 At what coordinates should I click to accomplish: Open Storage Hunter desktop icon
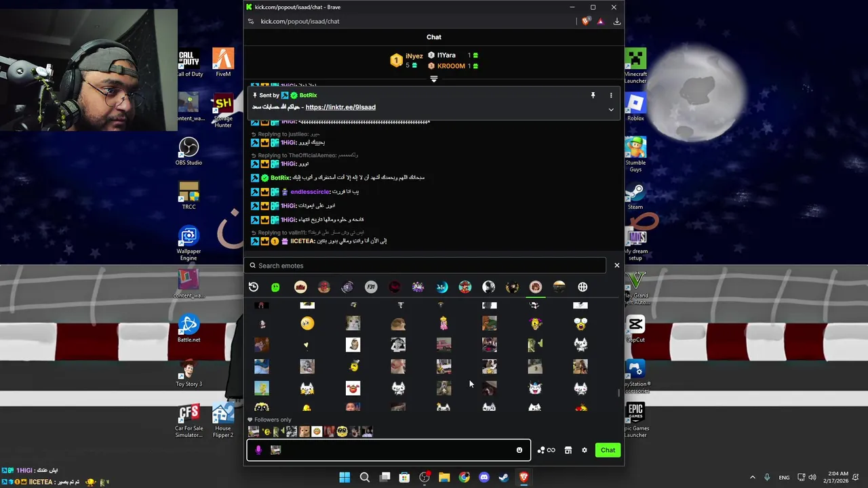223,110
